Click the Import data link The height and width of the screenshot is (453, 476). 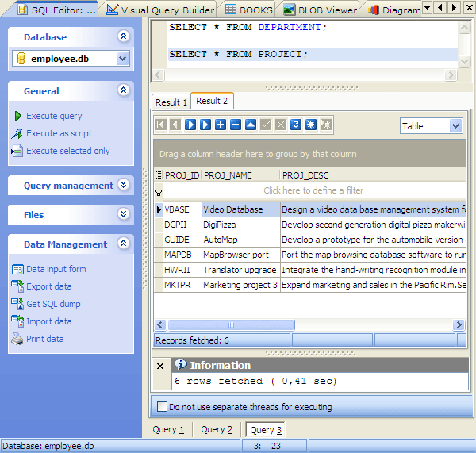(49, 321)
